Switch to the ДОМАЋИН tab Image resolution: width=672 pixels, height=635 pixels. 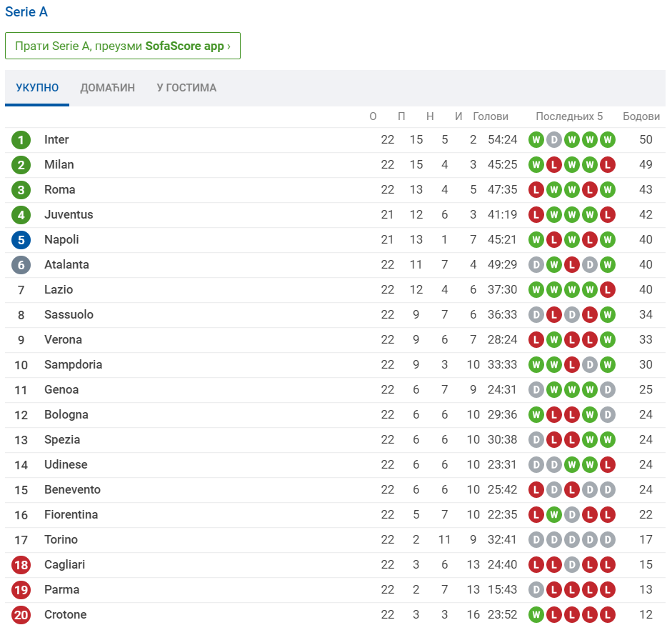(x=107, y=88)
